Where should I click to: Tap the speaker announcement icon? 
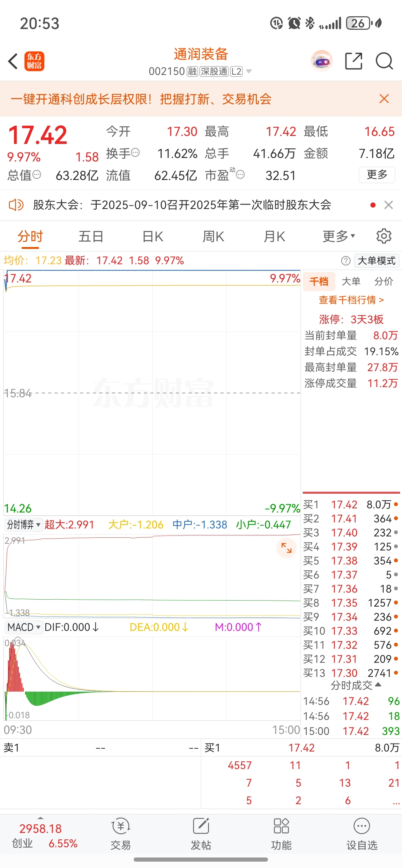(x=16, y=205)
